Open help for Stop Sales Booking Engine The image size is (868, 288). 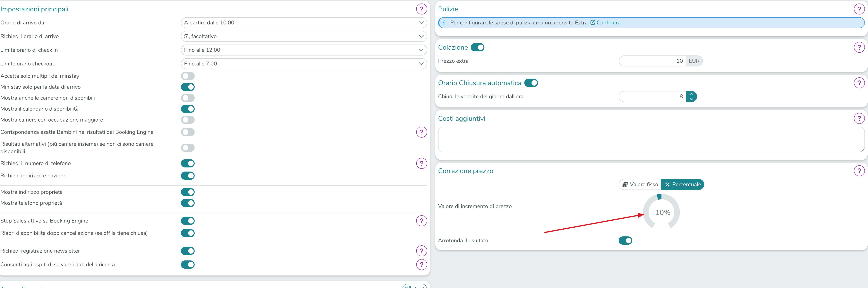421,221
